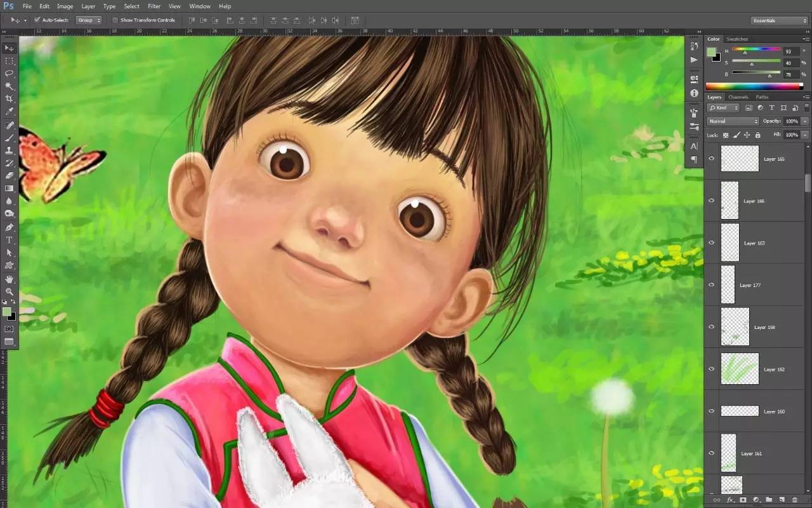Select the Magic Wand tool
The height and width of the screenshot is (508, 812).
[x=10, y=86]
